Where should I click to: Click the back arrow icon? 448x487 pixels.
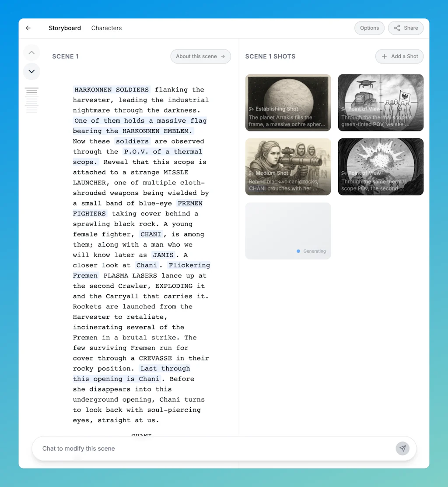pos(28,28)
